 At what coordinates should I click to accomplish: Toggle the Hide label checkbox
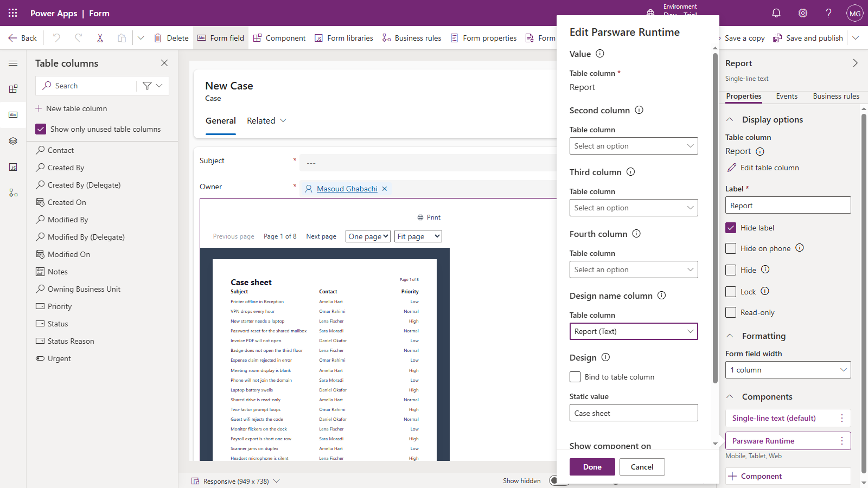(x=731, y=228)
